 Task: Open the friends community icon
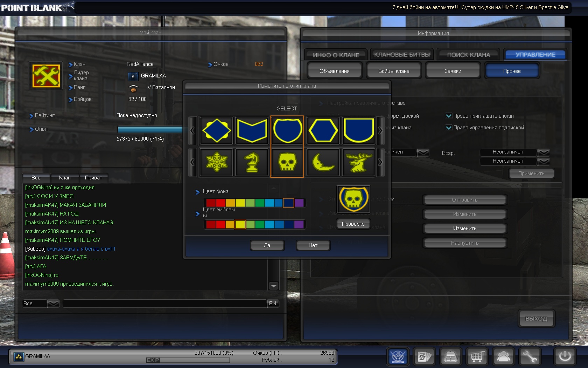503,357
